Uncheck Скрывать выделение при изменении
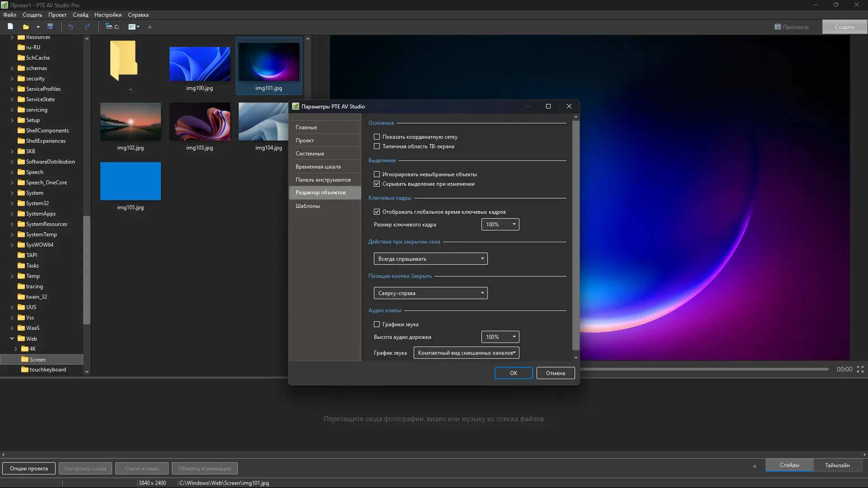The width and height of the screenshot is (868, 488). click(x=377, y=184)
